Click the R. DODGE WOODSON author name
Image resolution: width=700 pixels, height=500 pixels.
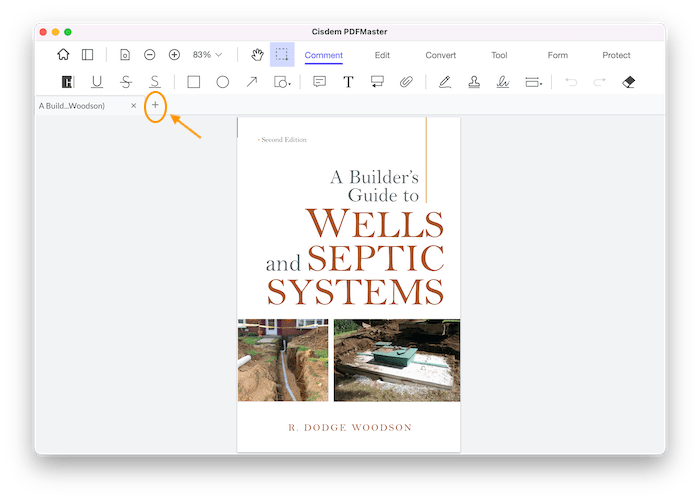[350, 428]
